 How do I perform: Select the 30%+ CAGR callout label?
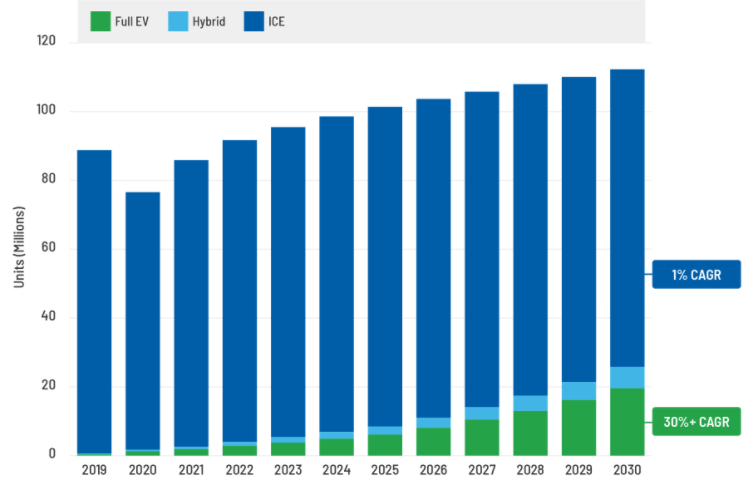696,422
